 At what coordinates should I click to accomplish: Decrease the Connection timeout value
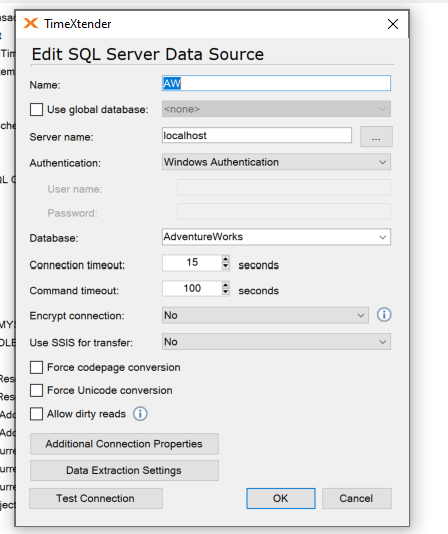pyautogui.click(x=226, y=267)
